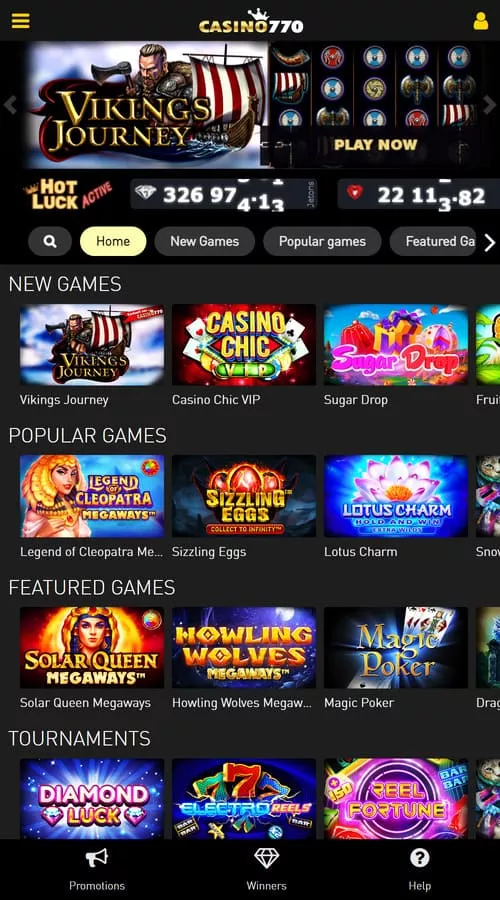This screenshot has height=900, width=500.
Task: Expand category tabs with right chevron
Action: coord(489,243)
